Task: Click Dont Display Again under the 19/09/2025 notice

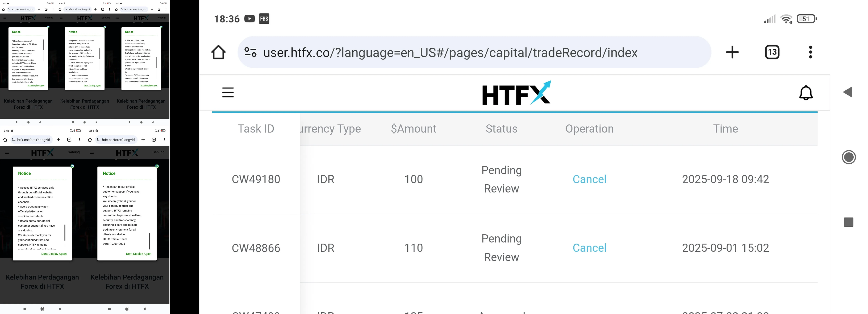Action: (139, 254)
